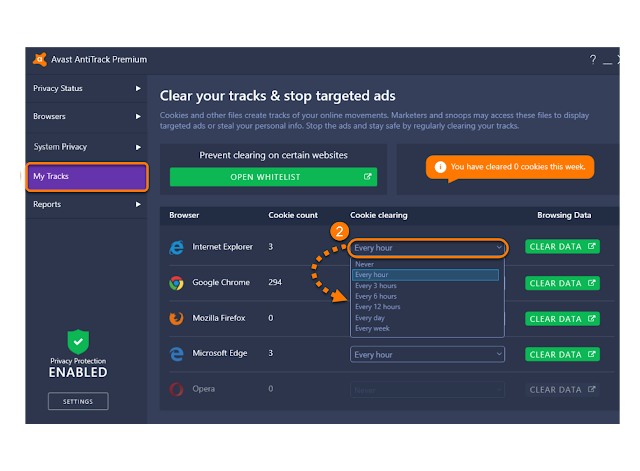Click the Internet Explorer browser icon

(176, 247)
